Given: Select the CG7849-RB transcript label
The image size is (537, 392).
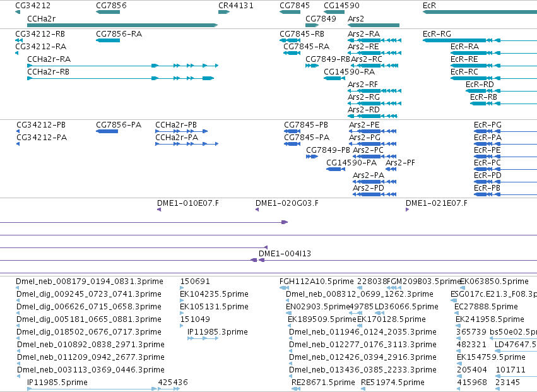Looking at the screenshot, I should pyautogui.click(x=328, y=59).
